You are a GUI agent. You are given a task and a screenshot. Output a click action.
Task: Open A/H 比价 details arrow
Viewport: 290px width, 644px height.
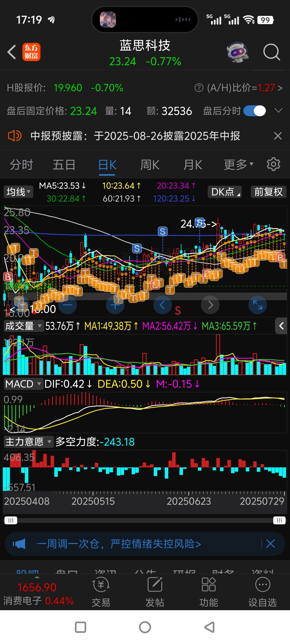click(x=280, y=88)
